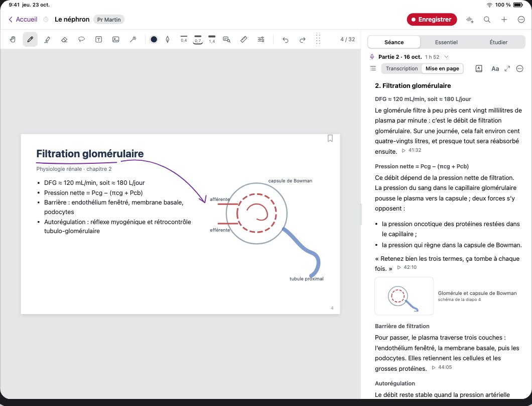Play audio from timestamp 41:32
The image size is (532, 406).
coord(412,150)
